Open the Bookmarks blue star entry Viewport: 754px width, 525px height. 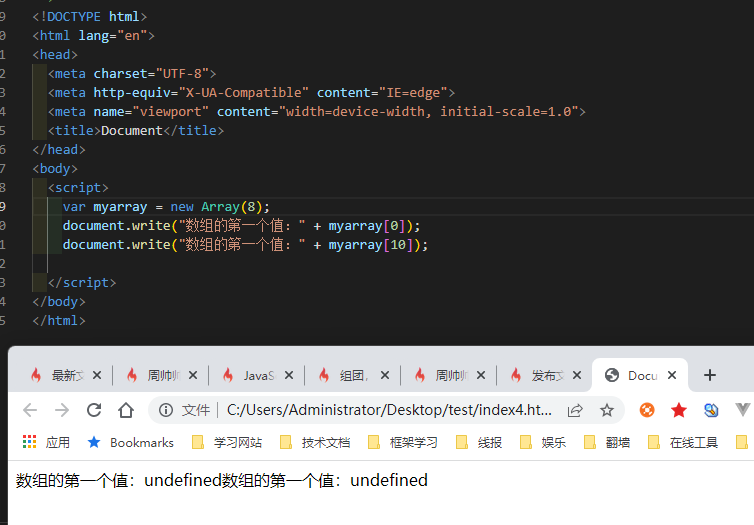click(x=130, y=442)
